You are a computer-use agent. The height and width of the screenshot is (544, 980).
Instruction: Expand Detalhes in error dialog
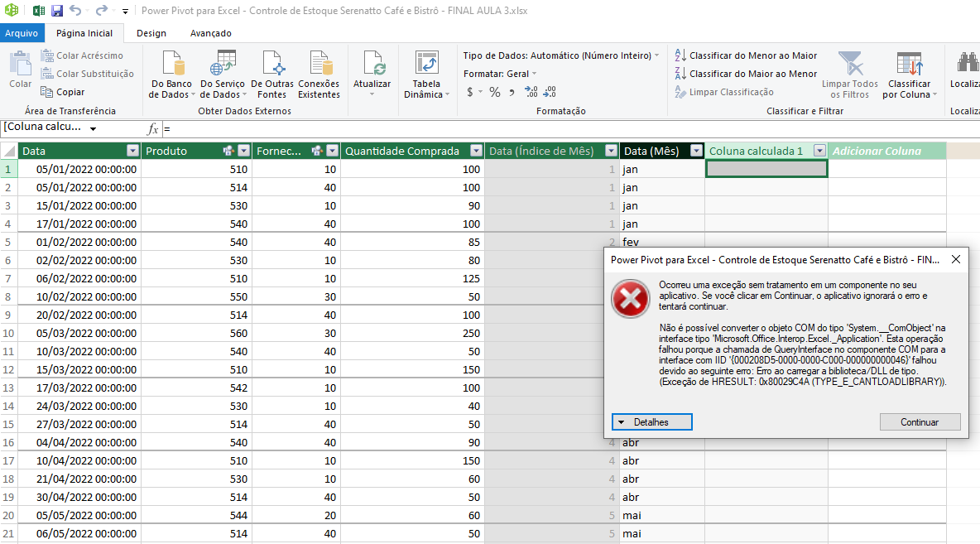click(652, 422)
